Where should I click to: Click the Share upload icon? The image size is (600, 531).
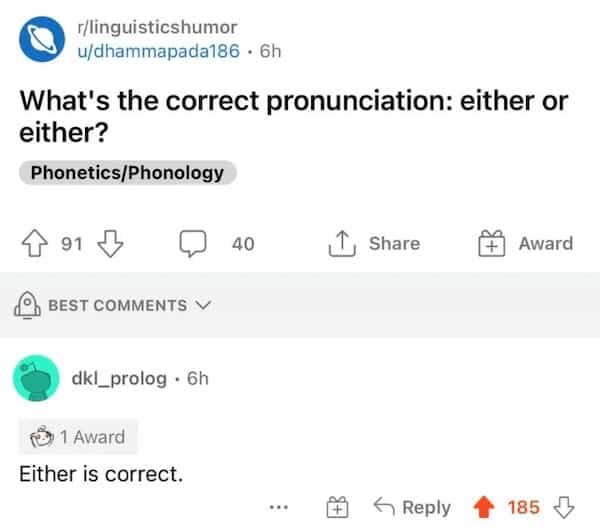343,243
